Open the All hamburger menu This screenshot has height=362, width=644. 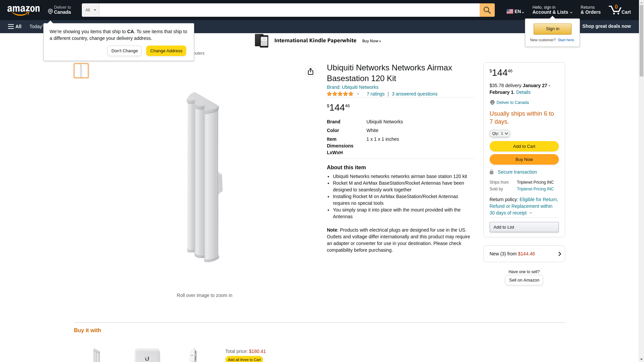[15, 26]
